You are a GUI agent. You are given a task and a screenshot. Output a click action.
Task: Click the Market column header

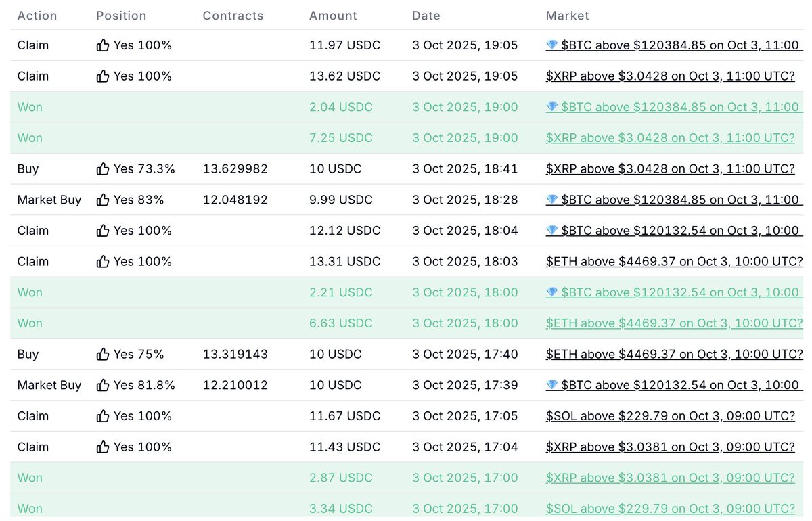click(568, 16)
